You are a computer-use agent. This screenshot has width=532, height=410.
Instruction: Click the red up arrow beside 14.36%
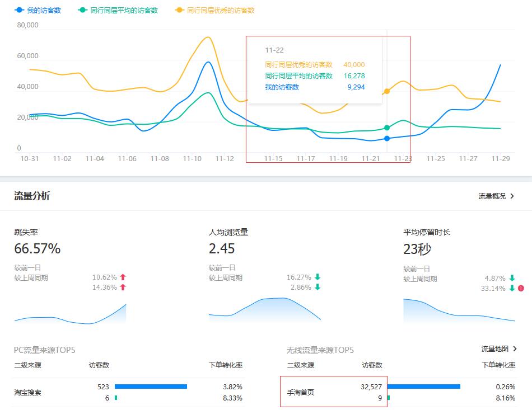pyautogui.click(x=123, y=288)
